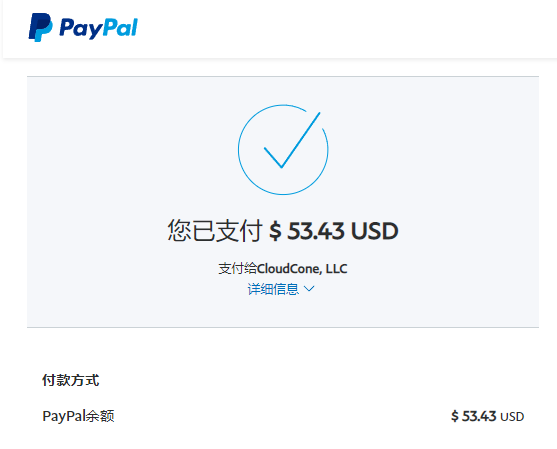
Task: Click the dollar sign in the large heading
Action: point(275,231)
